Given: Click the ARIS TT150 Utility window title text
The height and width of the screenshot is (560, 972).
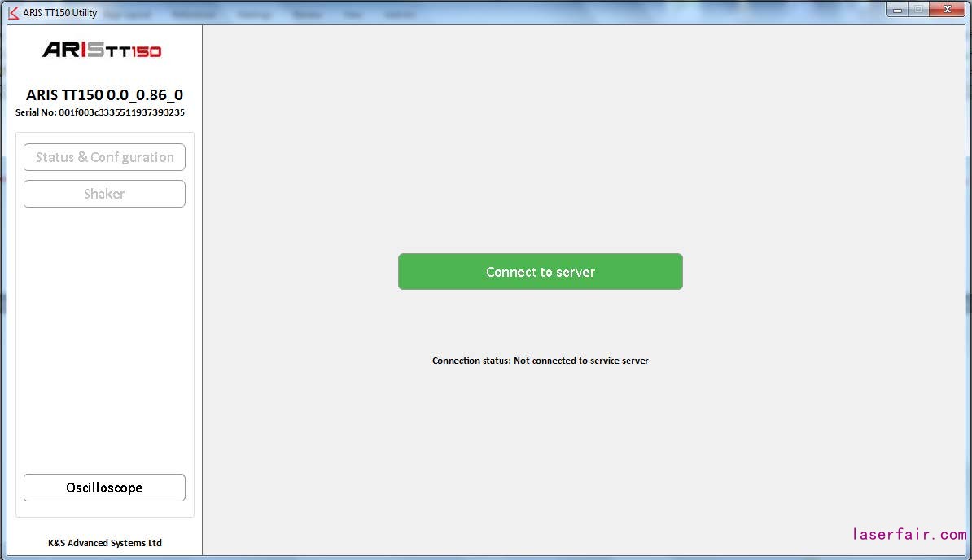Looking at the screenshot, I should (x=60, y=13).
